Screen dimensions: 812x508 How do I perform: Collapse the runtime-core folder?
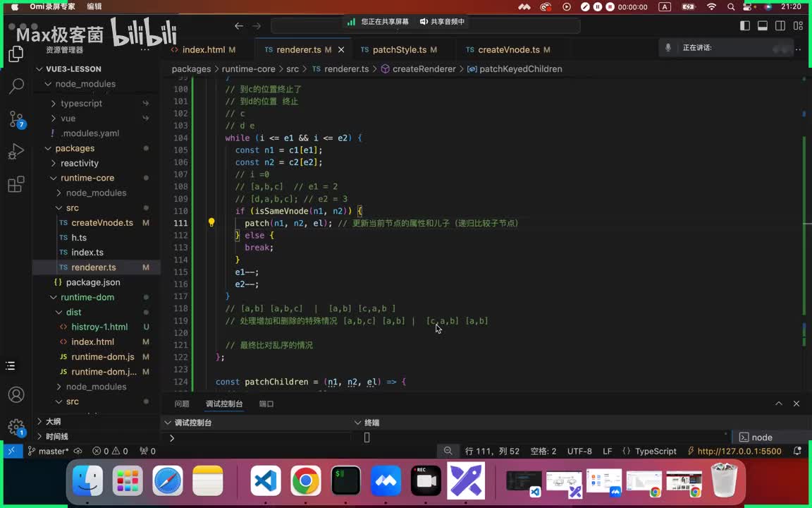point(87,178)
